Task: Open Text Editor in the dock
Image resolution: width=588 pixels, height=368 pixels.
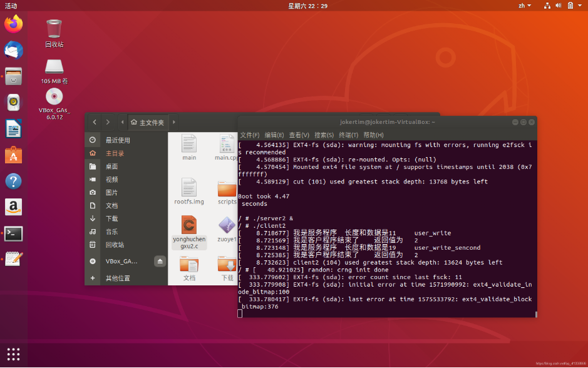Action: point(14,259)
